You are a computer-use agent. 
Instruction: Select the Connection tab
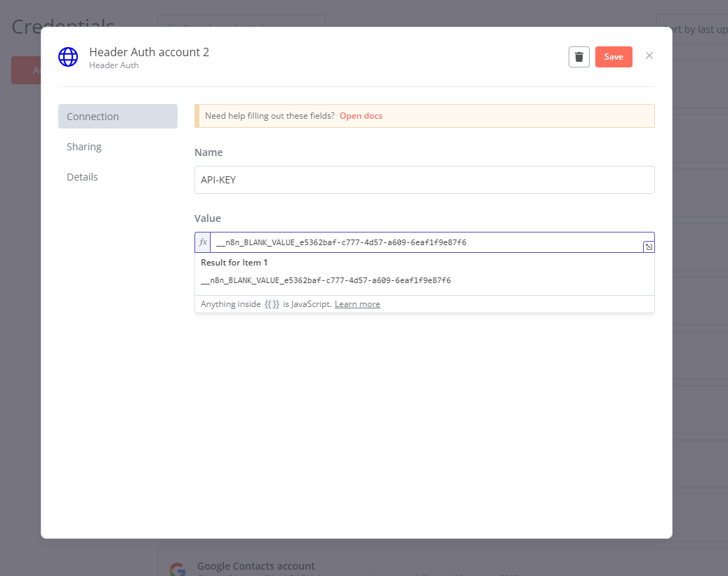coord(117,117)
